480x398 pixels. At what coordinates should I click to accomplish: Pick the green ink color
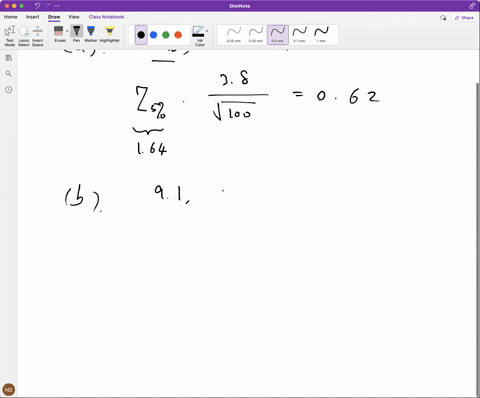(x=166, y=35)
